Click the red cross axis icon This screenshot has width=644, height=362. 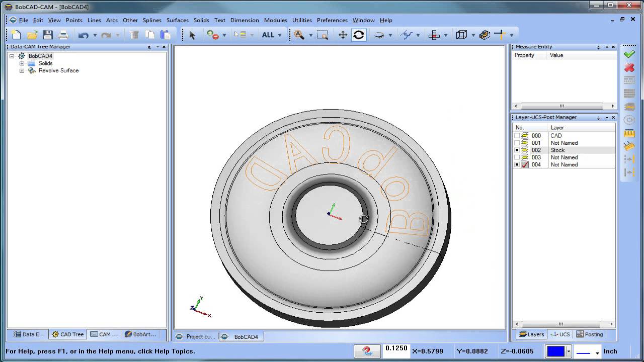434,35
